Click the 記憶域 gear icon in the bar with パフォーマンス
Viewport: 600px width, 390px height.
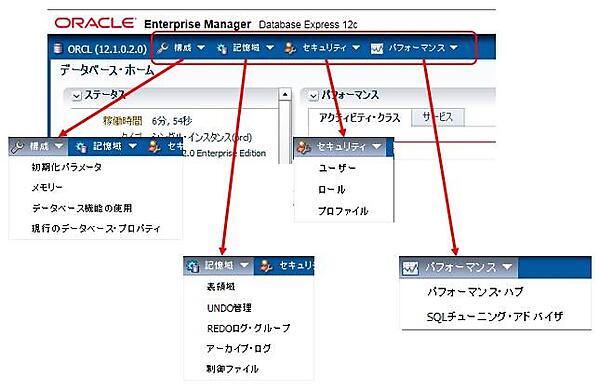pyautogui.click(x=222, y=48)
